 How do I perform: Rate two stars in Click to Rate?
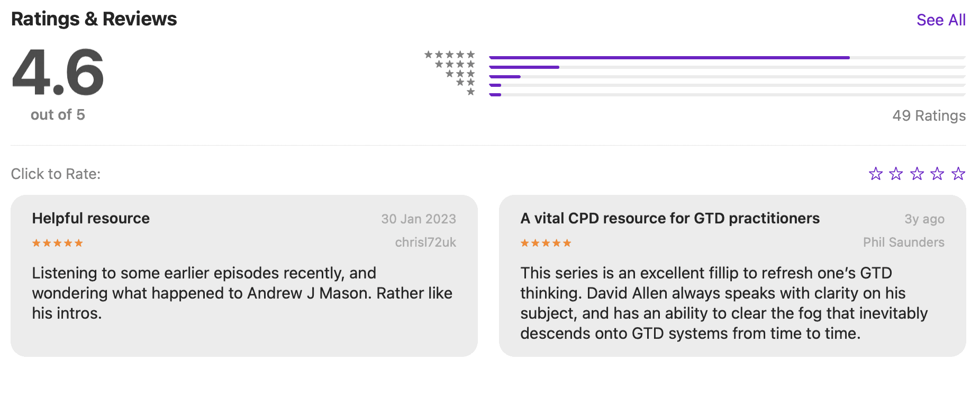point(896,174)
